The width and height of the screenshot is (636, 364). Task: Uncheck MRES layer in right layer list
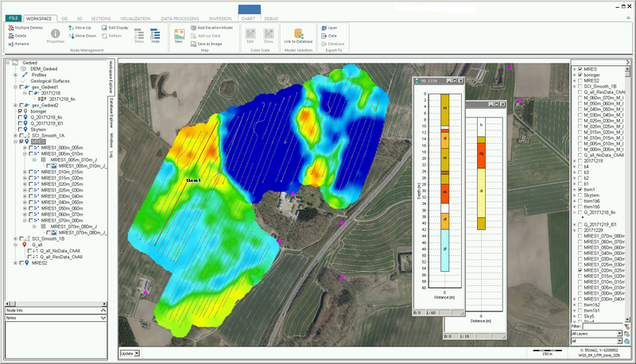click(580, 69)
